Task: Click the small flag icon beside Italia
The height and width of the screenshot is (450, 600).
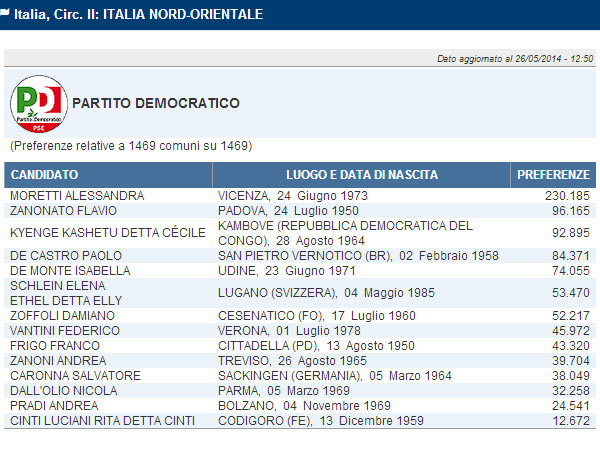Action: point(7,12)
